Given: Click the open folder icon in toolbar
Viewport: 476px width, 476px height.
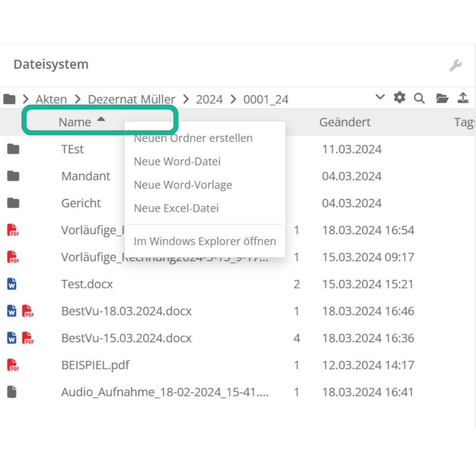Looking at the screenshot, I should [x=442, y=99].
